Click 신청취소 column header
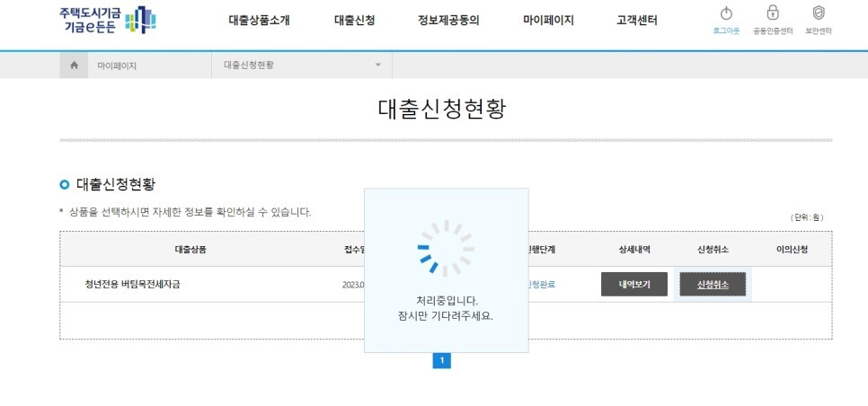The image size is (868, 406). [x=713, y=250]
